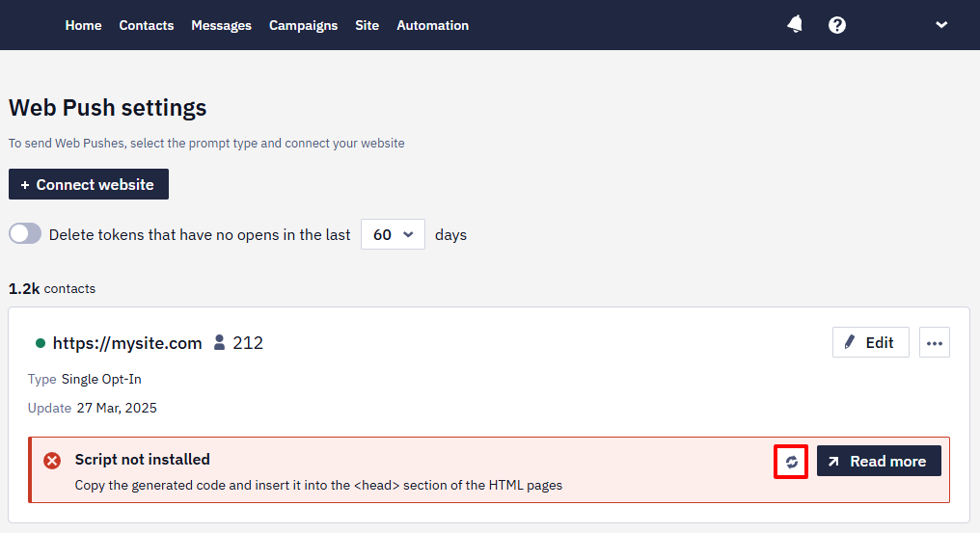This screenshot has height=533, width=980.
Task: Open the Contacts menu
Action: (147, 26)
